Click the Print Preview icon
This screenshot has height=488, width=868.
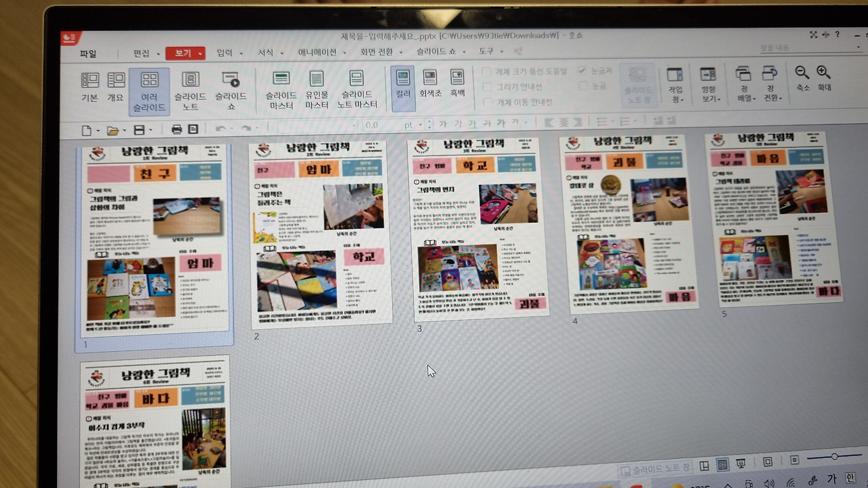[193, 129]
